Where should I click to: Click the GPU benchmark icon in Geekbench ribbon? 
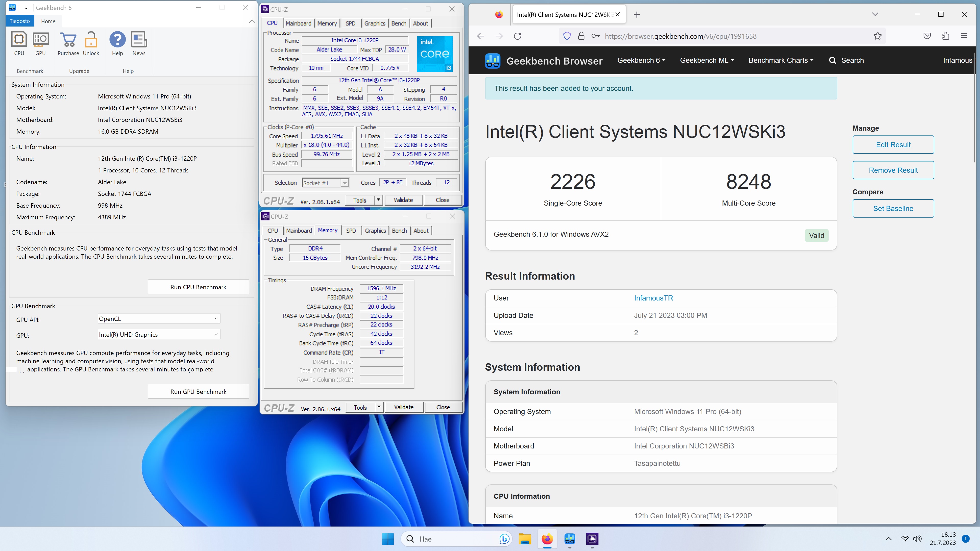[x=40, y=43]
